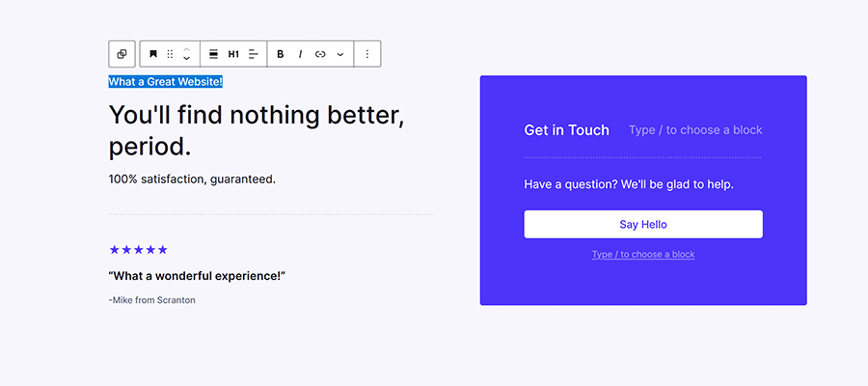Click the placeholder next to Get in Touch
This screenshot has height=386, width=868.
(x=694, y=130)
